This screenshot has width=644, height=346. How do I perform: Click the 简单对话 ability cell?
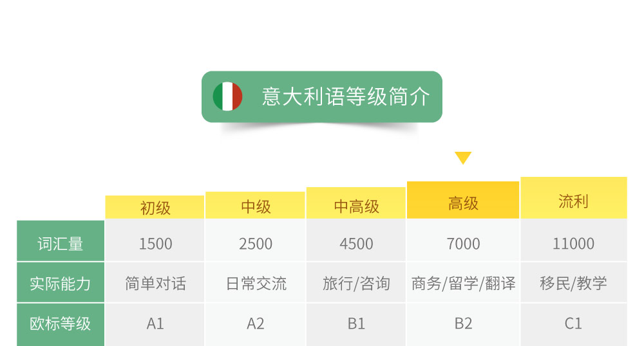pos(155,282)
